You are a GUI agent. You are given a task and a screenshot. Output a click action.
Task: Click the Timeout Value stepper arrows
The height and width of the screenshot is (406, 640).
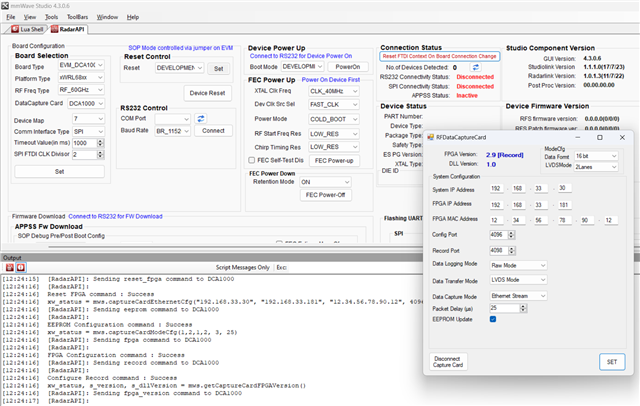[x=100, y=143]
